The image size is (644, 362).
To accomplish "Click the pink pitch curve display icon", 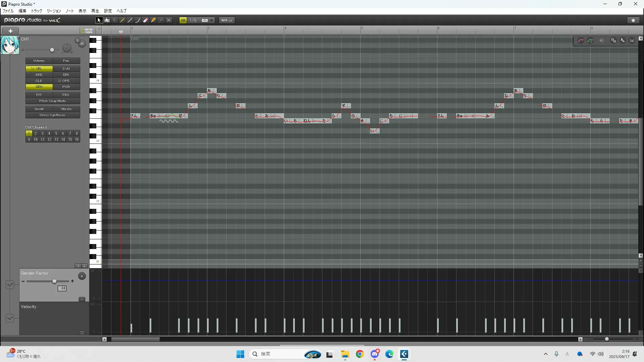I will pyautogui.click(x=581, y=41).
